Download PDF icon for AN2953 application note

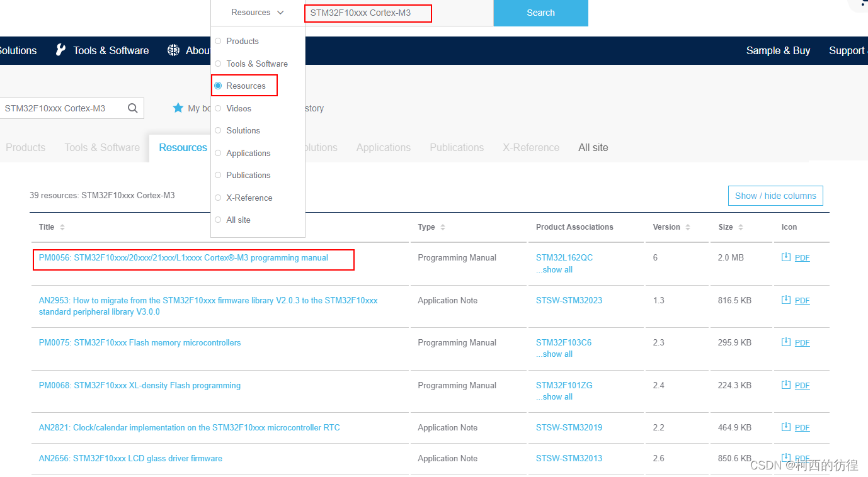click(785, 300)
